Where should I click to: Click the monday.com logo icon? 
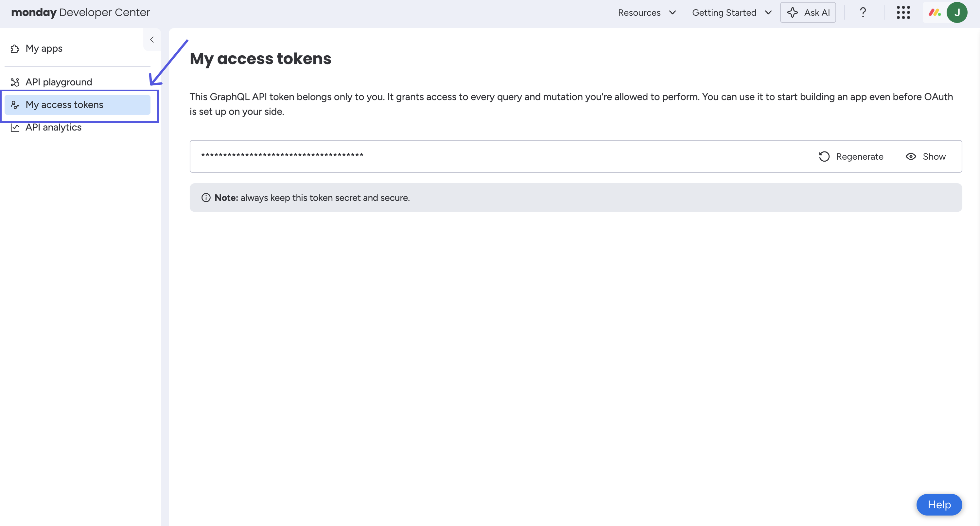click(935, 12)
